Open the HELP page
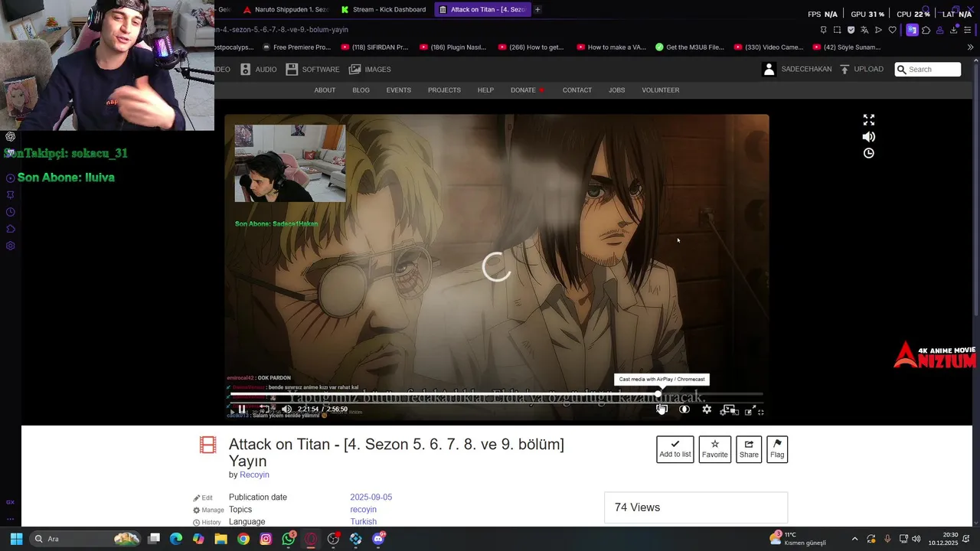 pos(485,90)
